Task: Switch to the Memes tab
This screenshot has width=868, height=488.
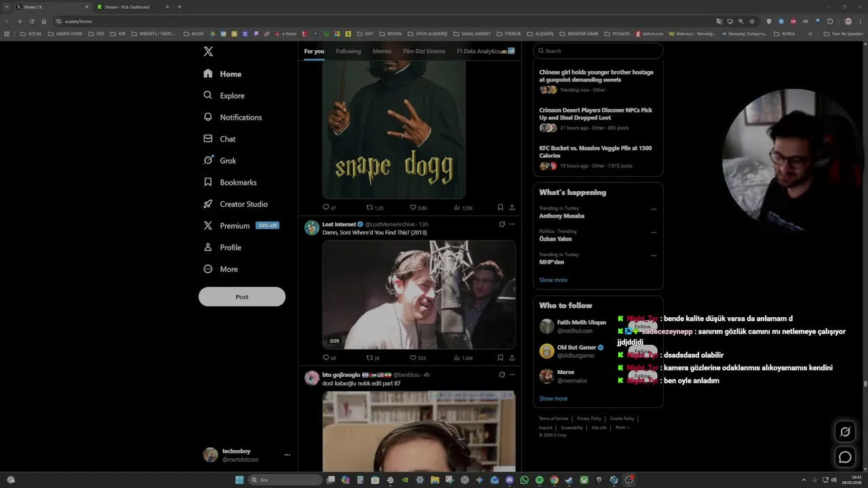Action: point(382,51)
